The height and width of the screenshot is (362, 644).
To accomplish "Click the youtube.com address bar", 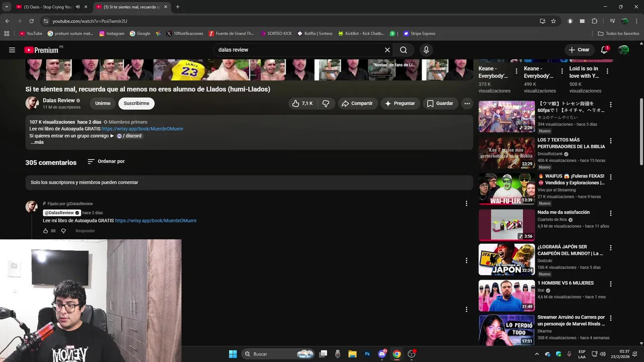I will (x=292, y=21).
